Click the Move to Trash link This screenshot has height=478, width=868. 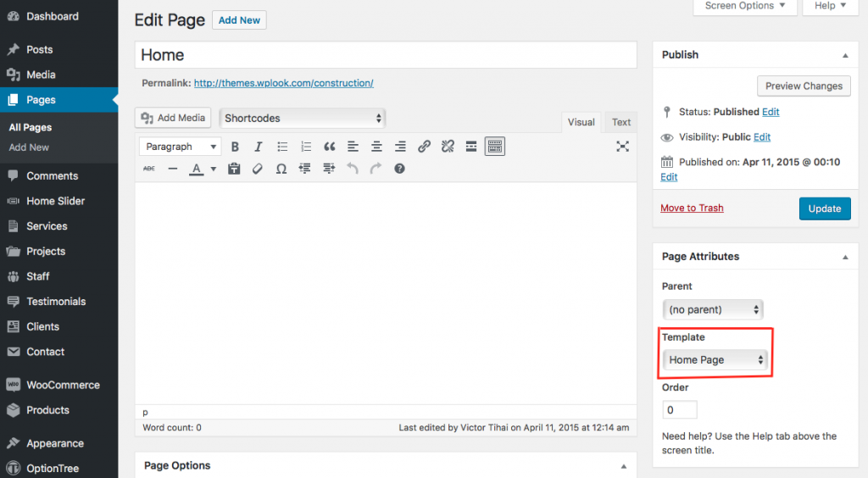tap(692, 208)
